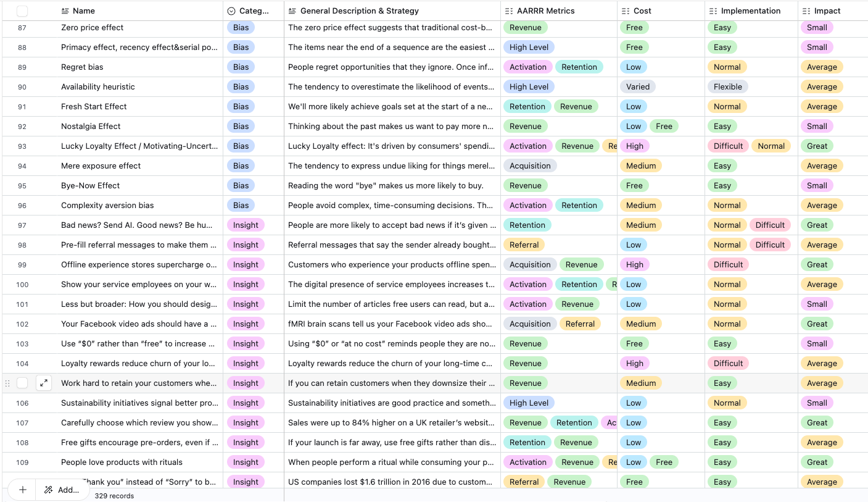868x502 pixels.
Task: Click the 'Medium' cost tag in the Mere exposure effect row
Action: coord(640,165)
